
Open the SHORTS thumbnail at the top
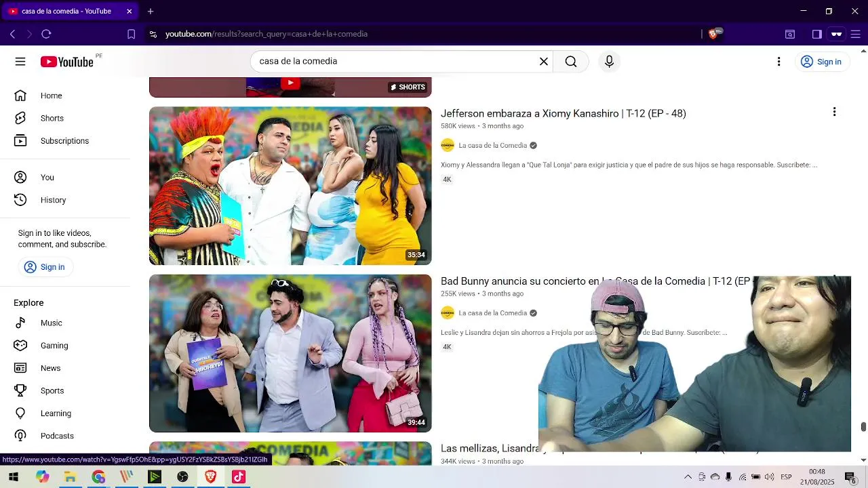(x=290, y=87)
